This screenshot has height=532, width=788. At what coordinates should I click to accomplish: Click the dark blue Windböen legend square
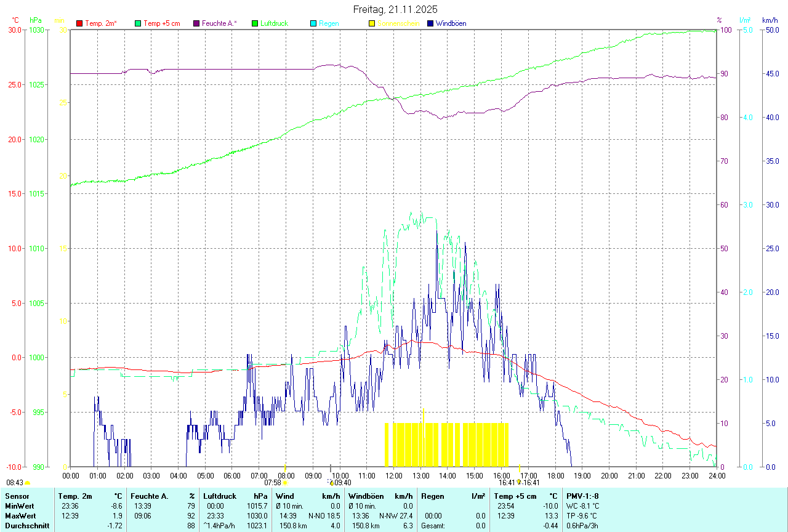click(430, 23)
